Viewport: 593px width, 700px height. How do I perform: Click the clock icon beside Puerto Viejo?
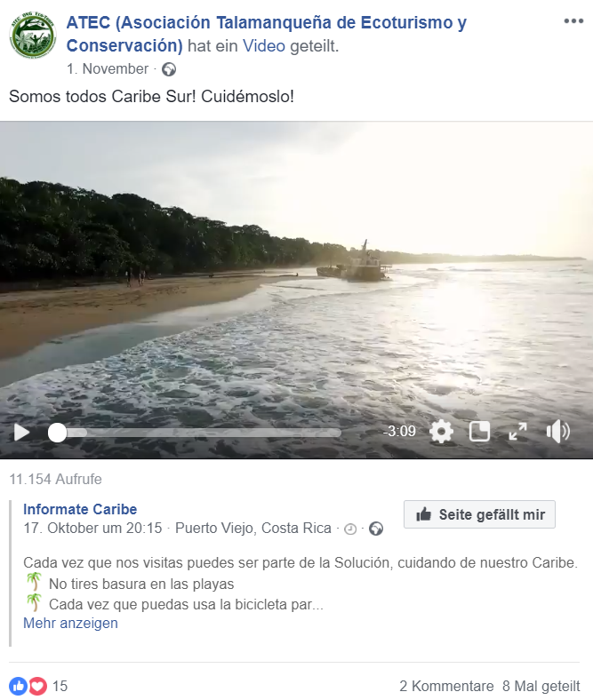click(350, 529)
